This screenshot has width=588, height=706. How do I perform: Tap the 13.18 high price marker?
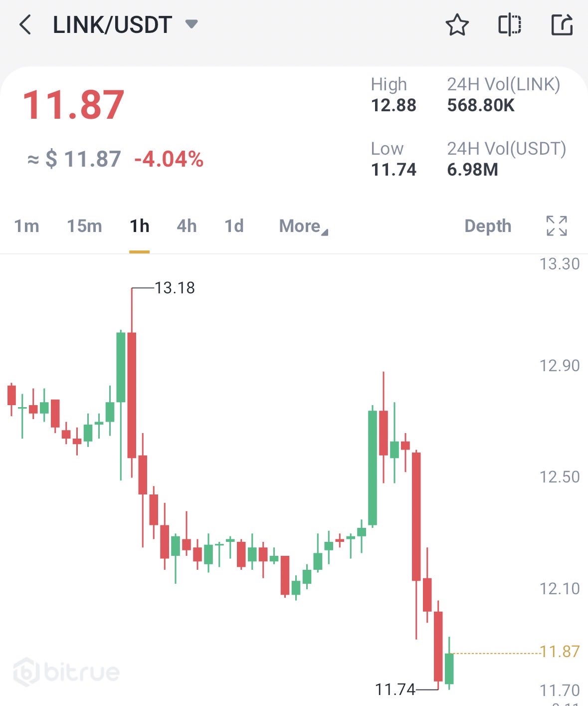[175, 288]
